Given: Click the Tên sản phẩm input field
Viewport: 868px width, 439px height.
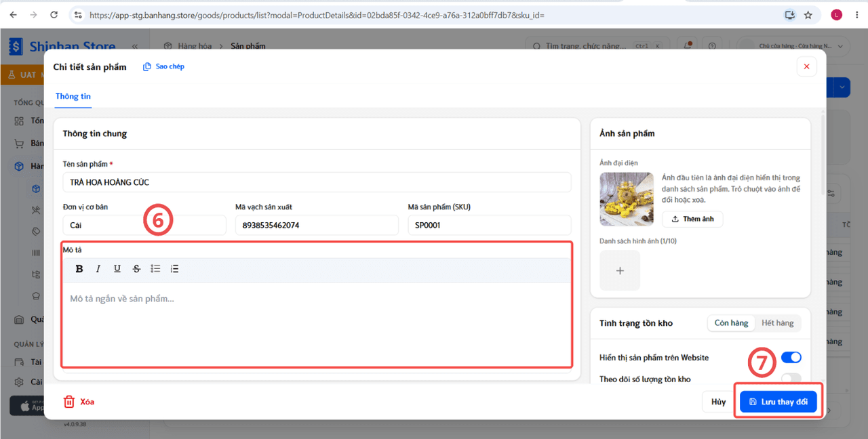Looking at the screenshot, I should coord(317,182).
